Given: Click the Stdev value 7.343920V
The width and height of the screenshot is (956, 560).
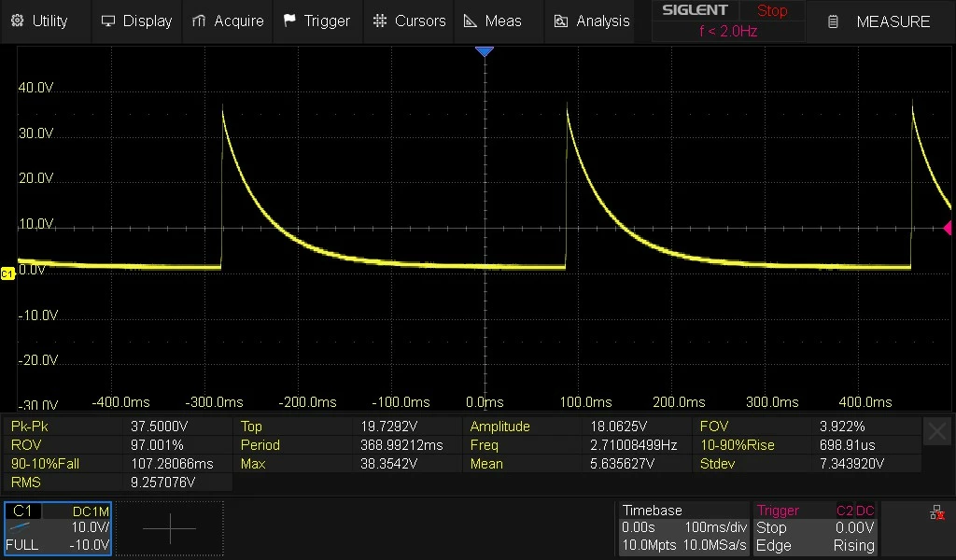Looking at the screenshot, I should pos(851,464).
